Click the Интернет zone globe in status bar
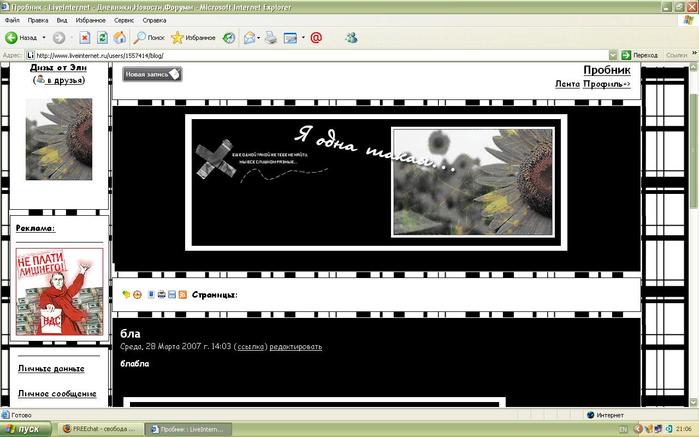The width and height of the screenshot is (699, 437). (x=591, y=415)
